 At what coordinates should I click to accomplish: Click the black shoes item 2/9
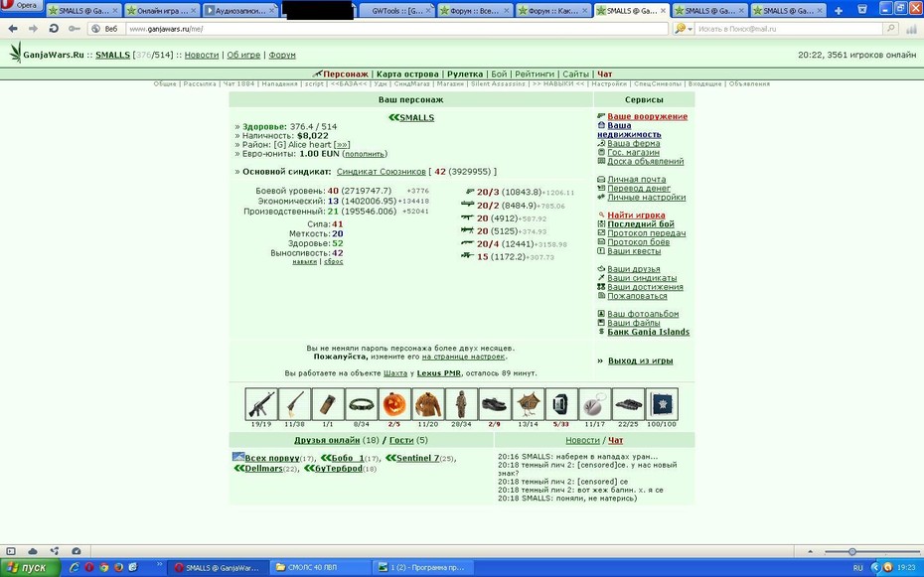coord(495,404)
